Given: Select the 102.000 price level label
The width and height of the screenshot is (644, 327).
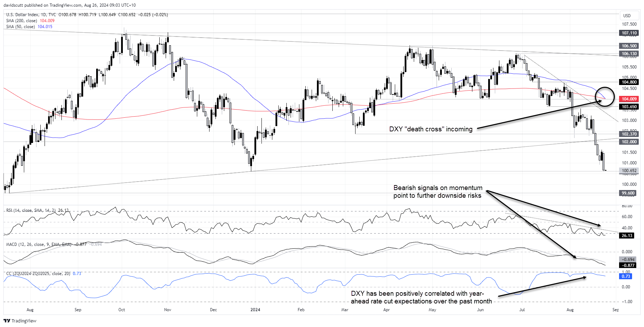Looking at the screenshot, I should pyautogui.click(x=629, y=142).
